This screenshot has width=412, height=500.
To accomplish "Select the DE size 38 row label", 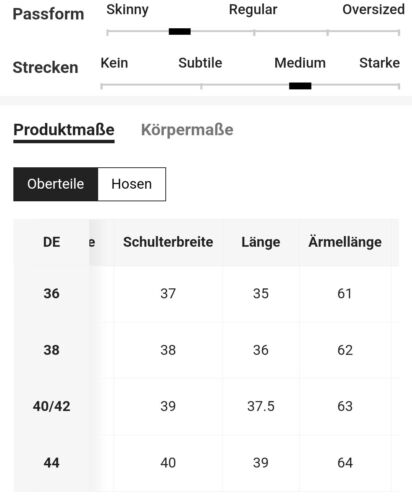I will click(x=52, y=350).
